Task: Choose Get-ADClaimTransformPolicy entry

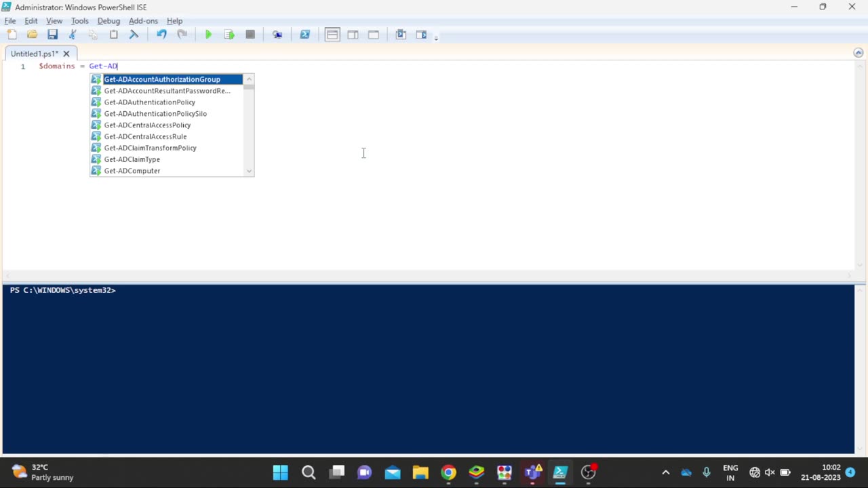Action: [167, 148]
